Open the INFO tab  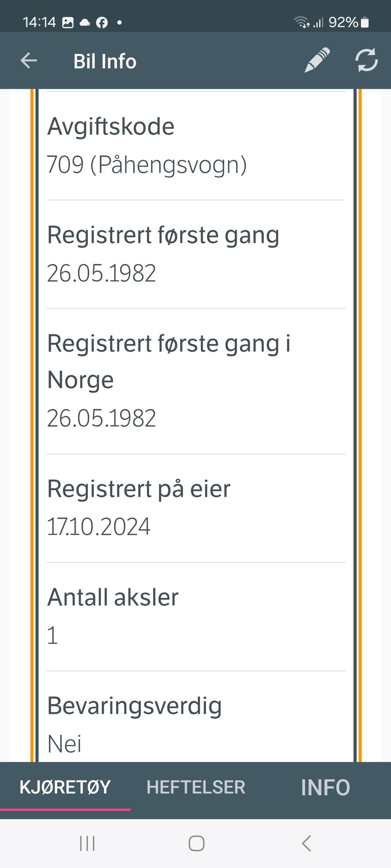pyautogui.click(x=325, y=787)
